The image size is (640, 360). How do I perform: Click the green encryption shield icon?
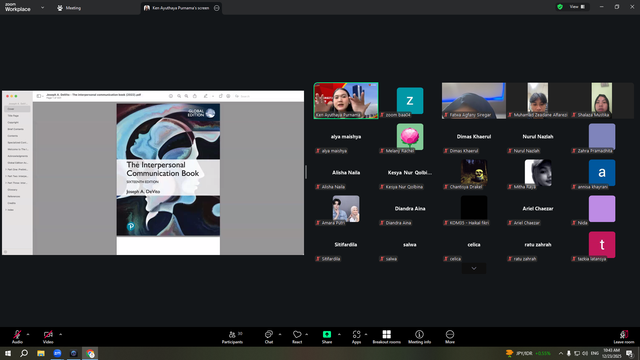click(x=560, y=7)
